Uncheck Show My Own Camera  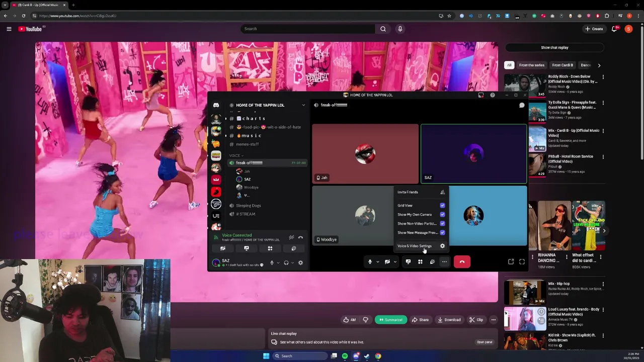tap(442, 214)
